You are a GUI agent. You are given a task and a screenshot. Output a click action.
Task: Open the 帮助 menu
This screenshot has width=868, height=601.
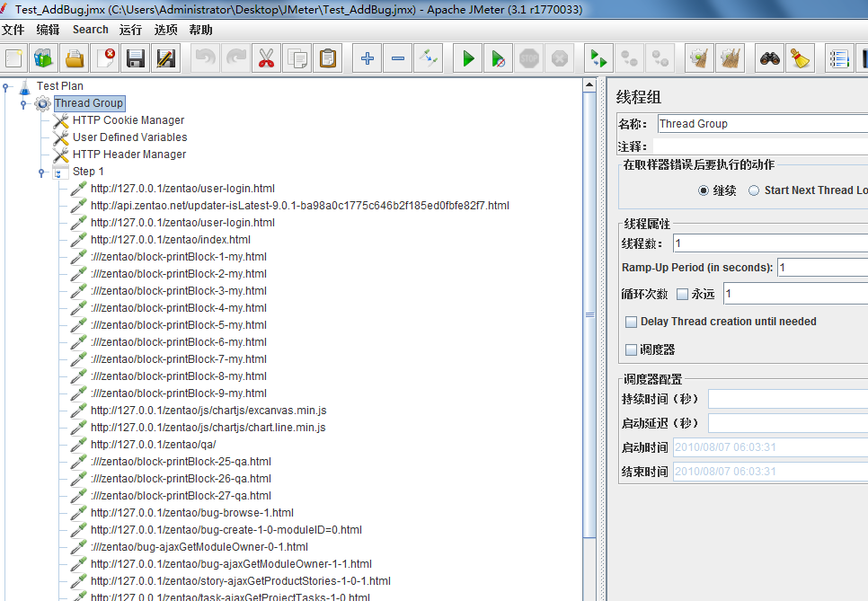[200, 30]
